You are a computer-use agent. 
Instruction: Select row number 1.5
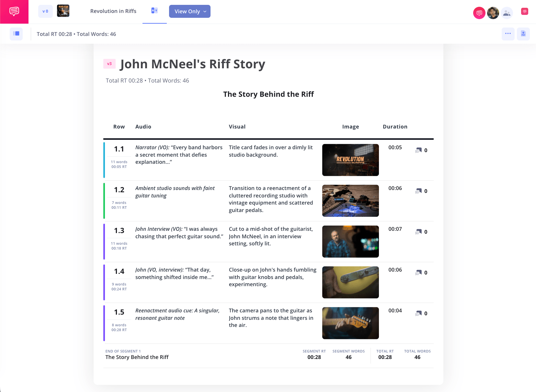coord(119,312)
